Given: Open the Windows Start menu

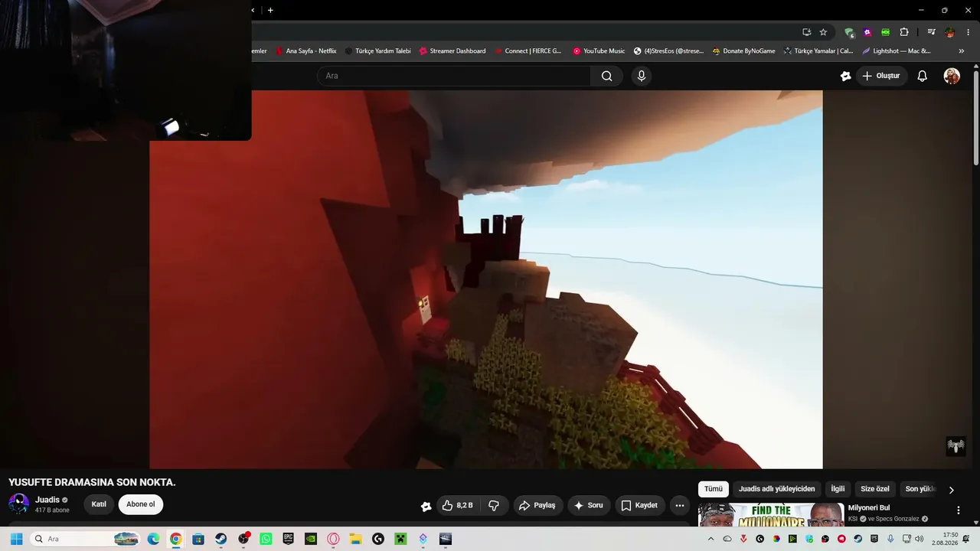Looking at the screenshot, I should pos(16,539).
